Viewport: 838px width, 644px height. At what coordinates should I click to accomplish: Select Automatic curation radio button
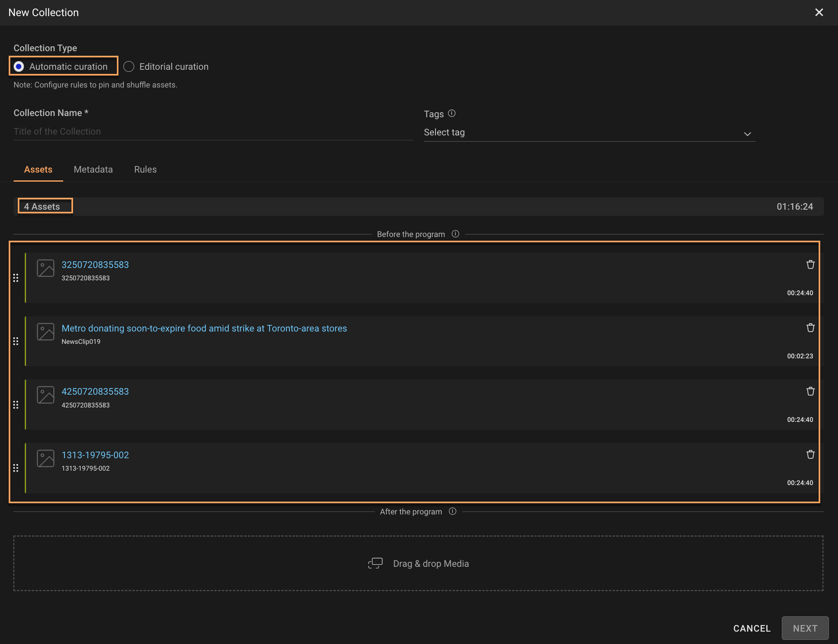click(19, 66)
